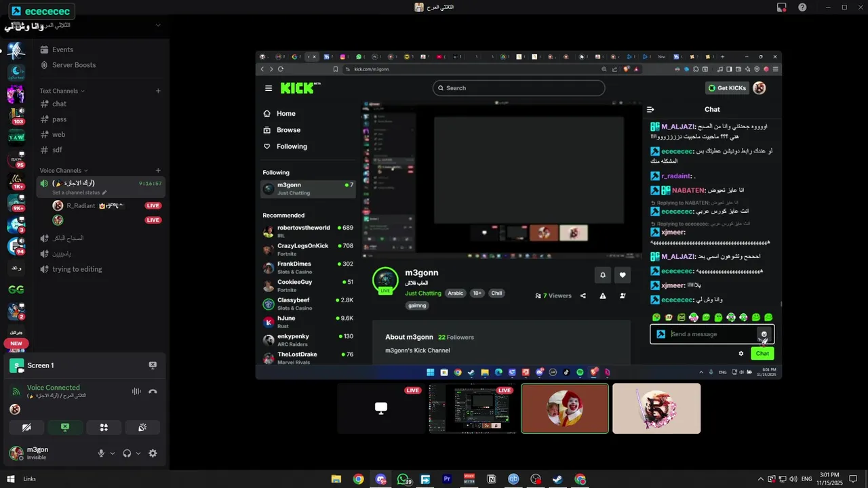Open headphone output options arrow
This screenshot has height=488, width=868.
pyautogui.click(x=138, y=453)
